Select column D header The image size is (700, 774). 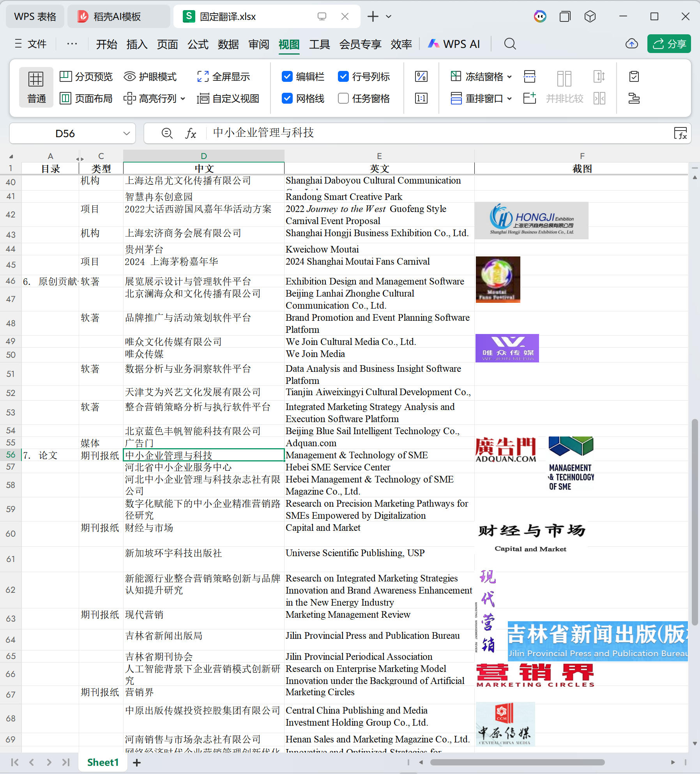click(204, 156)
